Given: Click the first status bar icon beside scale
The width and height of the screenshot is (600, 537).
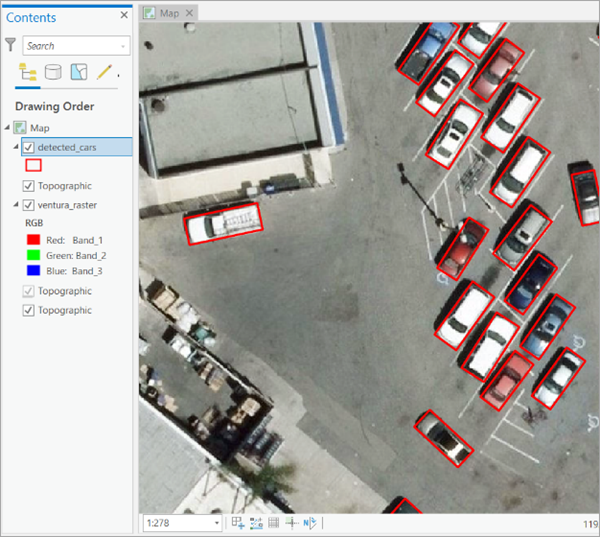Looking at the screenshot, I should tap(238, 523).
